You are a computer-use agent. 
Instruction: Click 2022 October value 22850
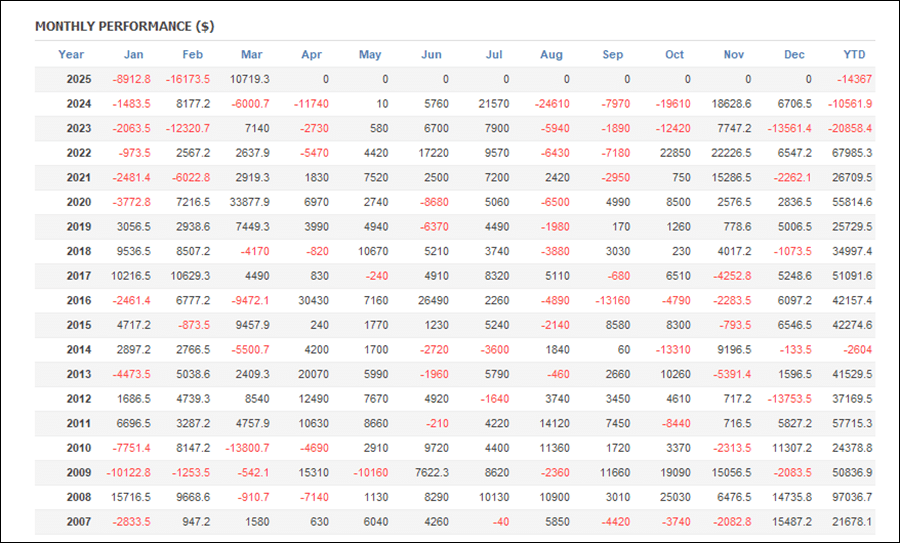(675, 153)
